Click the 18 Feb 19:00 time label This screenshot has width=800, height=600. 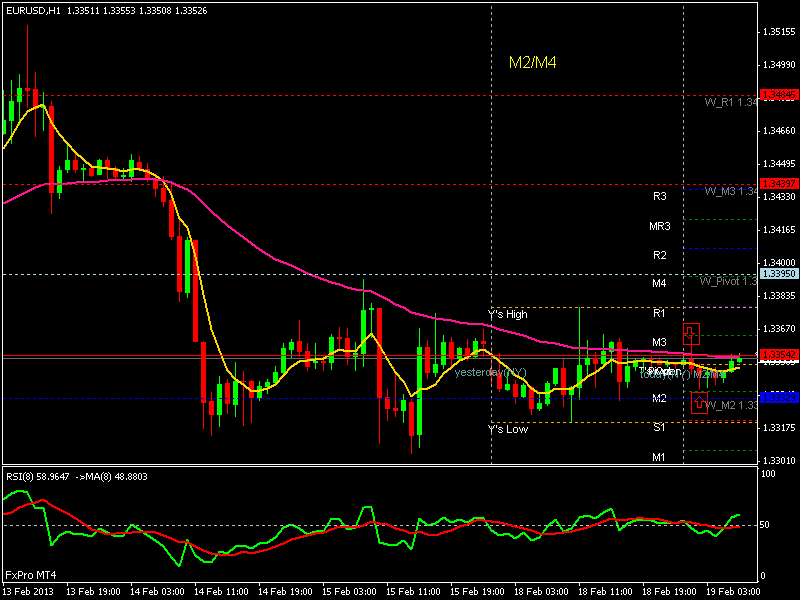pyautogui.click(x=669, y=592)
